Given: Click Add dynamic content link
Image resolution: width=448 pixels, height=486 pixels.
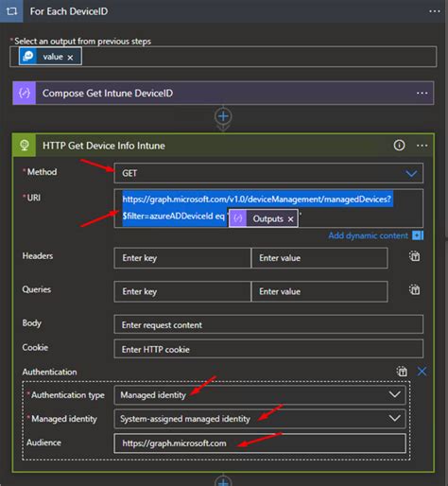Looking at the screenshot, I should pyautogui.click(x=368, y=235).
